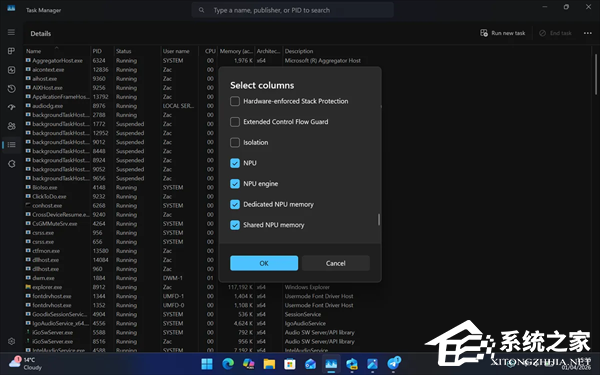Select backgroundTaskHost with PID 2788
The image size is (600, 375).
(x=60, y=115)
